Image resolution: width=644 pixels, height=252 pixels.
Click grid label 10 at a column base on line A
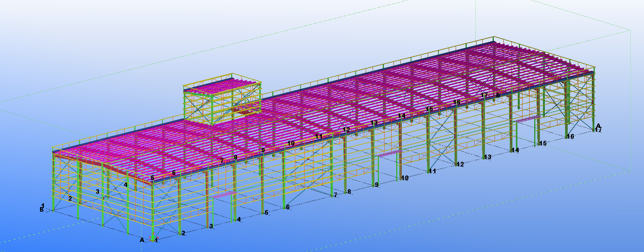coord(405,178)
